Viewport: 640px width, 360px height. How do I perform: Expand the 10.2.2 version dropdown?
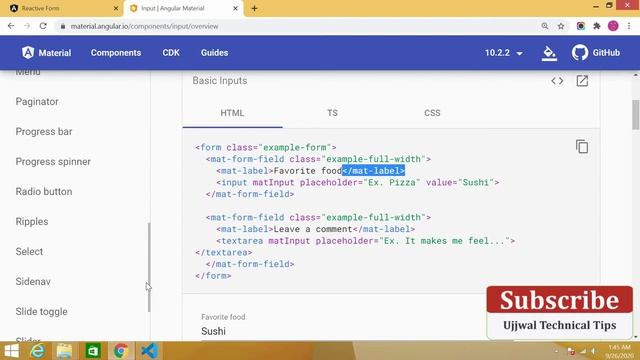click(504, 53)
